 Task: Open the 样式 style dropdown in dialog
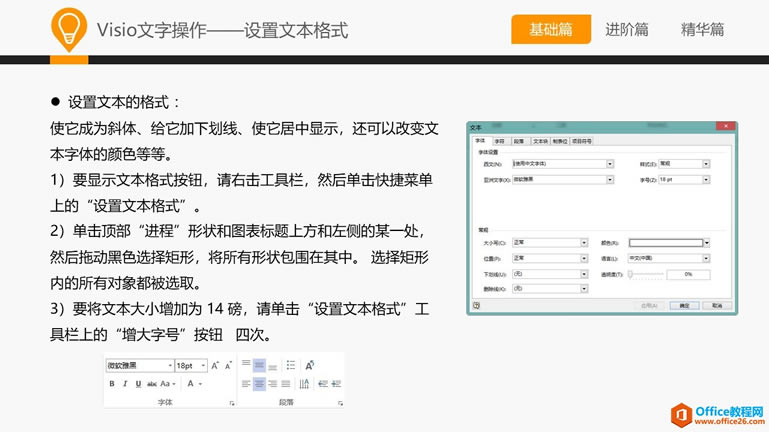(x=706, y=164)
